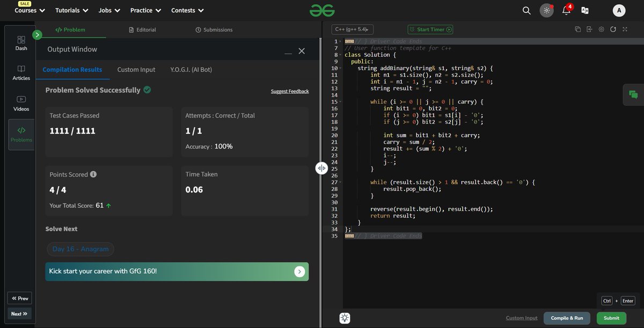Viewport: 644px width, 328px height.
Task: Click the Test Cases Passed 1111 / 1111 value
Action: pyautogui.click(x=72, y=131)
